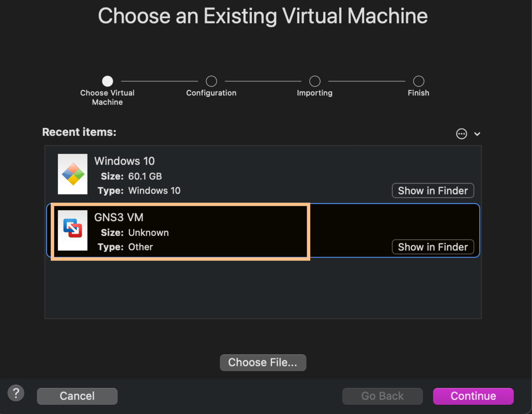This screenshot has width=532, height=414.
Task: Click the Choose File button
Action: pyautogui.click(x=263, y=363)
